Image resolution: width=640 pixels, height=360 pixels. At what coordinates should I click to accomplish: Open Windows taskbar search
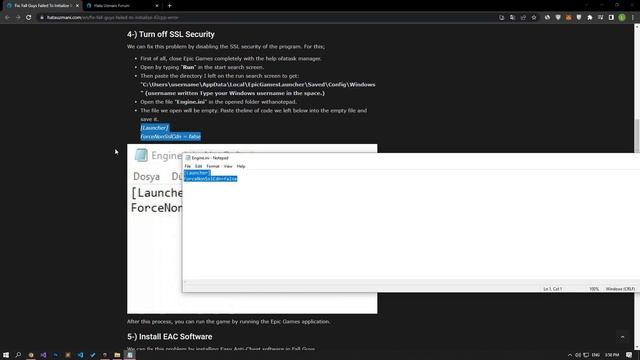click(18, 355)
